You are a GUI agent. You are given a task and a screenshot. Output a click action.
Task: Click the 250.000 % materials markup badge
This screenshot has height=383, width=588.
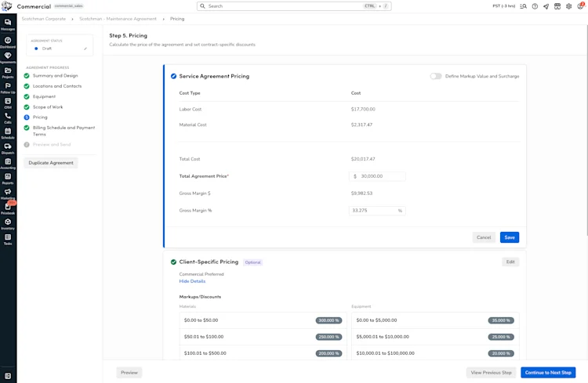tap(328, 337)
